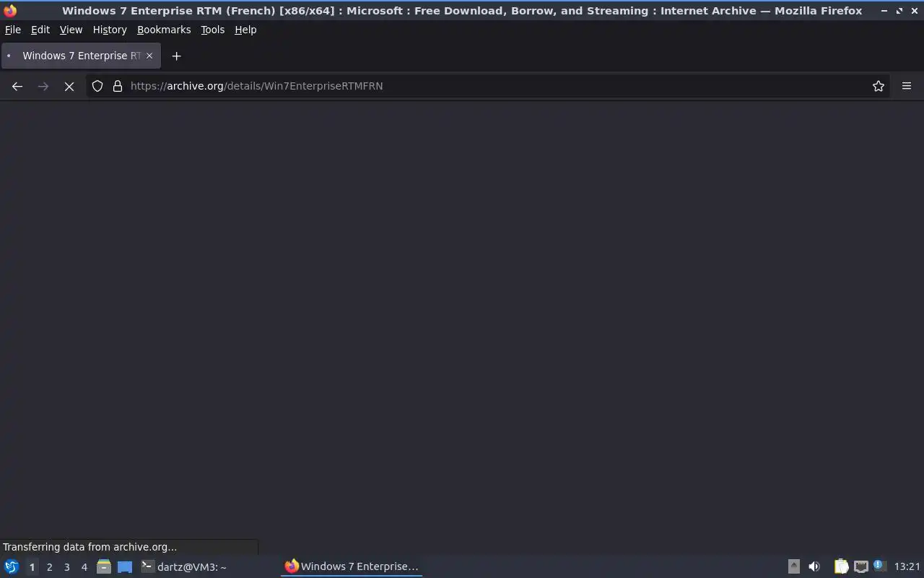Viewport: 924px width, 578px height.
Task: Open the system start menu icon
Action: [12, 566]
